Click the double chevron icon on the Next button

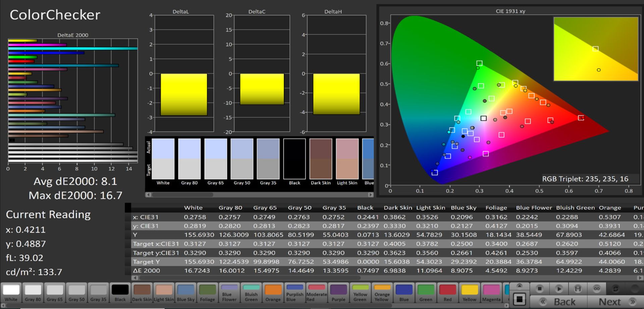point(632,302)
